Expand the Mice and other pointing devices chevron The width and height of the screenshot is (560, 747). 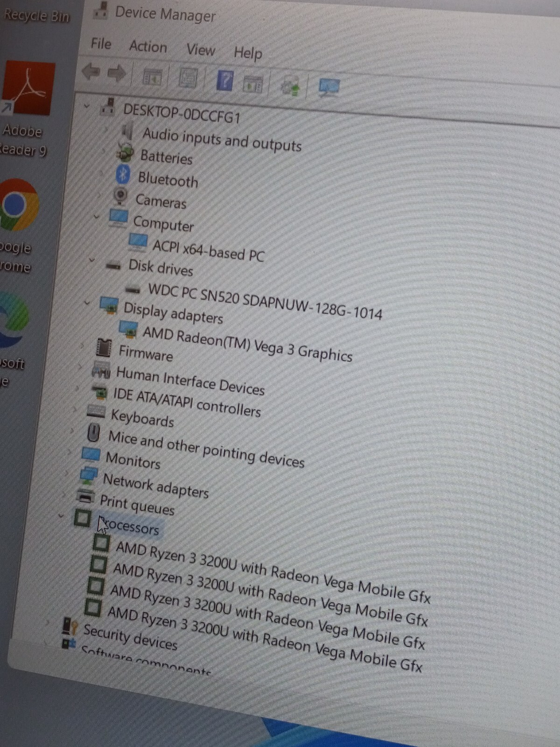(x=72, y=430)
